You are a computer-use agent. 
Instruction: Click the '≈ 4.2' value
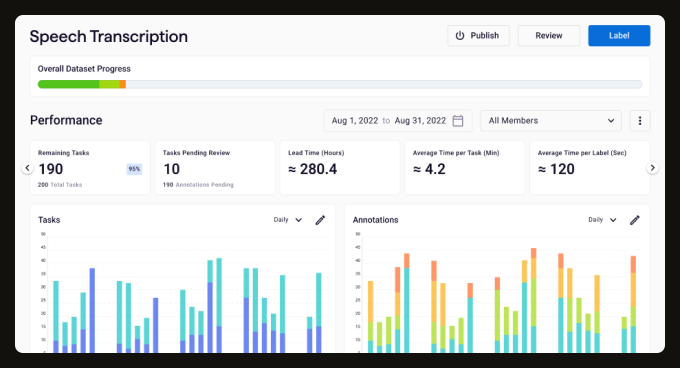point(429,169)
